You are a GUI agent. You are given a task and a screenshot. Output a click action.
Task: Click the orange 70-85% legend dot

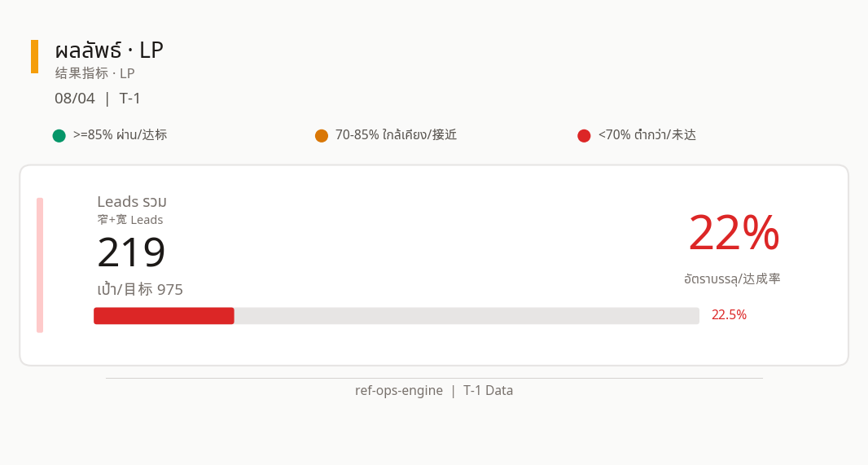coord(321,136)
